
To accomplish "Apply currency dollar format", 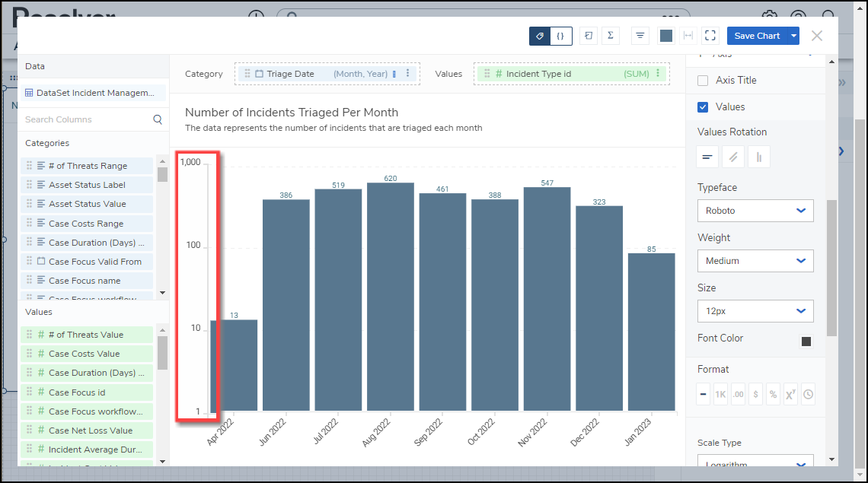I will 755,395.
